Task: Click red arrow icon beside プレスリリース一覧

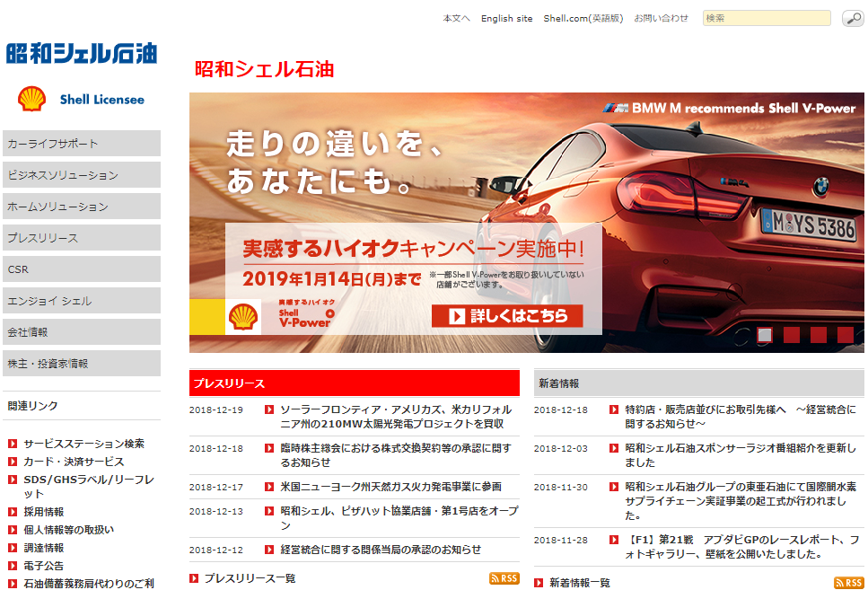Action: tap(194, 578)
